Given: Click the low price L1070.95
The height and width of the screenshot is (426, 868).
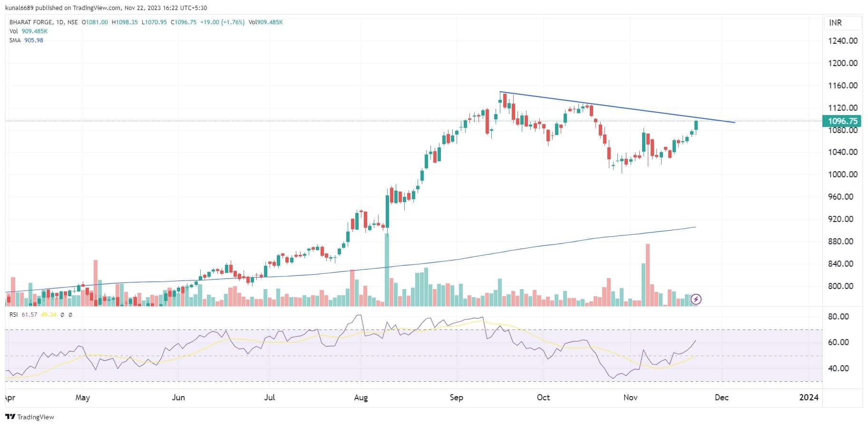Looking at the screenshot, I should [x=154, y=22].
